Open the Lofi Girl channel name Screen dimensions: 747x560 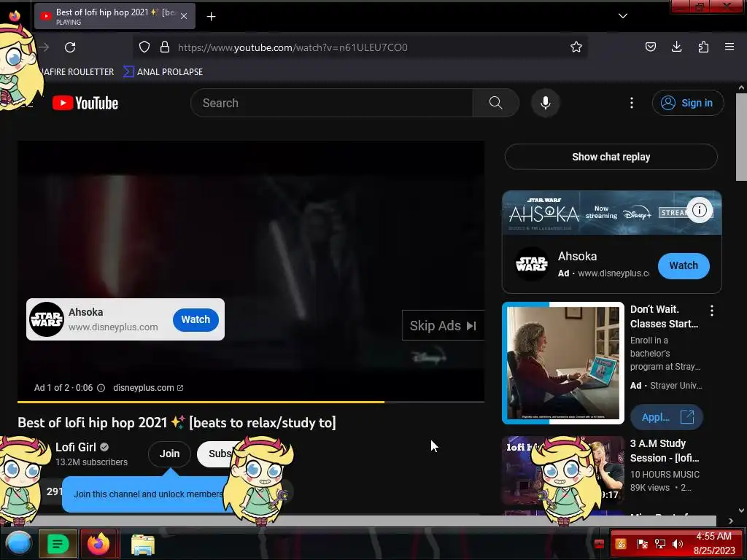(76, 447)
